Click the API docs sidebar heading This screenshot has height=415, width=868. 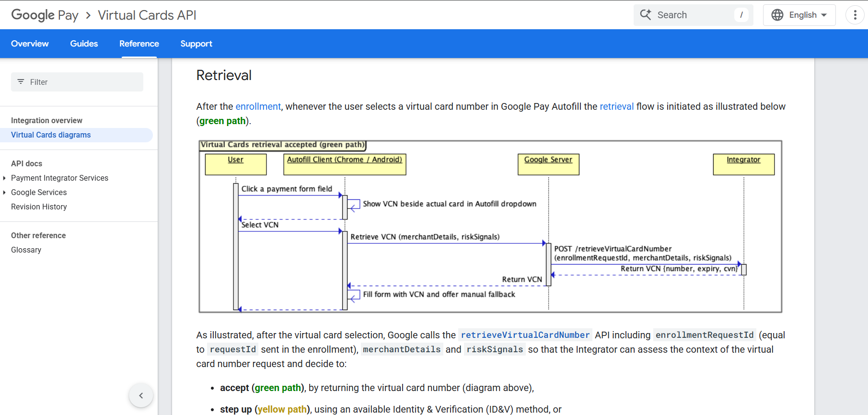(x=26, y=163)
